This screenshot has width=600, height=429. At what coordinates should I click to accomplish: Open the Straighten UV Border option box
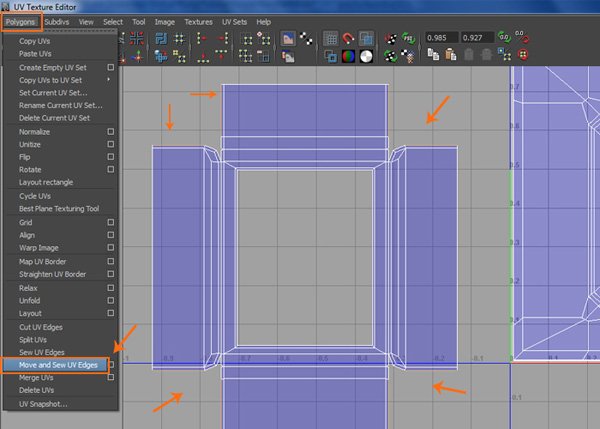[111, 274]
